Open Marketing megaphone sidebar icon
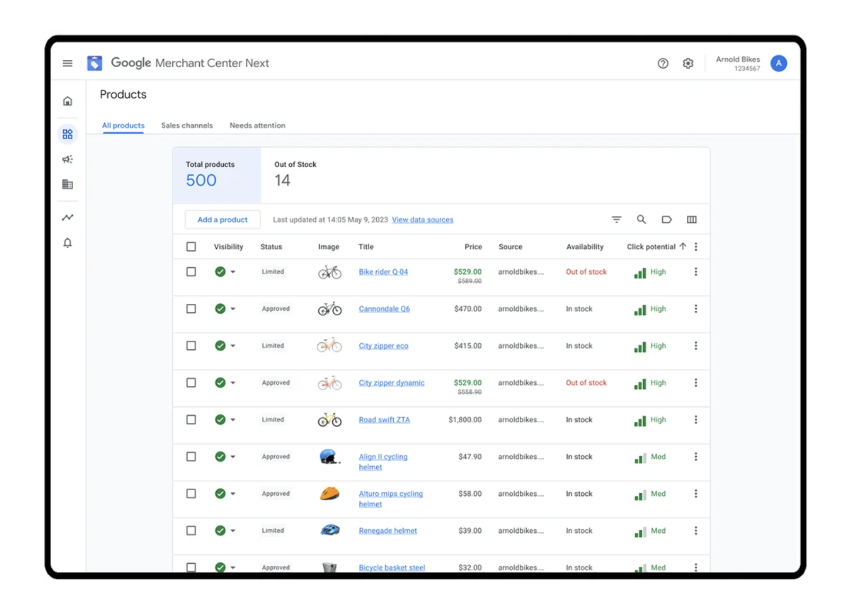The image size is (850, 616). [67, 159]
